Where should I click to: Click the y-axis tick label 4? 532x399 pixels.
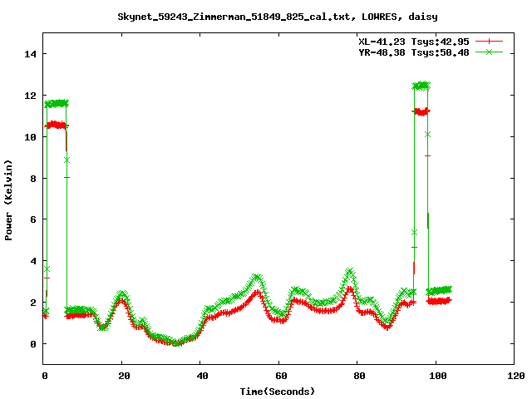pyautogui.click(x=33, y=261)
